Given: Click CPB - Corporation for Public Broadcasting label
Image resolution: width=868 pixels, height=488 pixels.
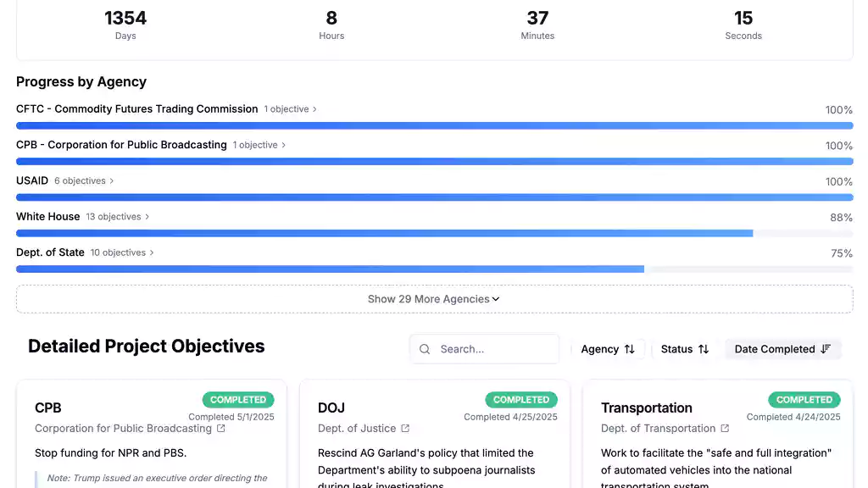Looking at the screenshot, I should coord(121,145).
